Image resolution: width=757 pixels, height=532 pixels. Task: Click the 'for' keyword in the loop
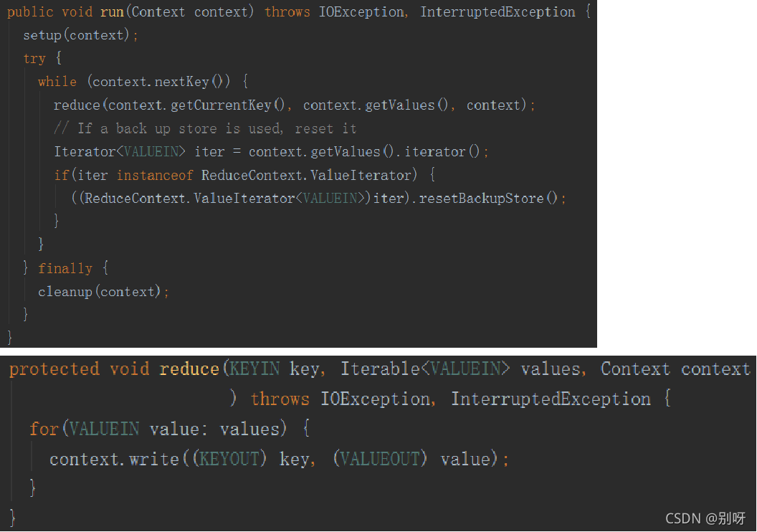pos(44,429)
